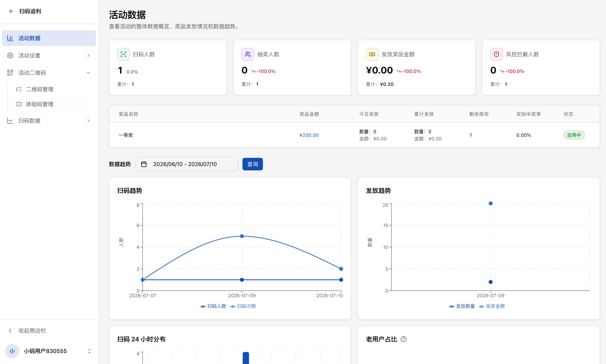This screenshot has width=606, height=364.
Task: Click the 扫码人数 scan icon
Action: click(123, 54)
